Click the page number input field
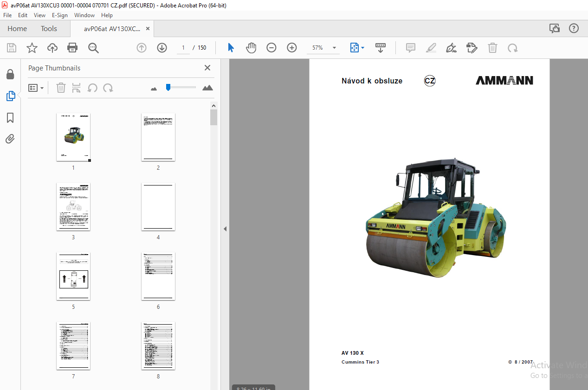The image size is (588, 390). (x=183, y=48)
